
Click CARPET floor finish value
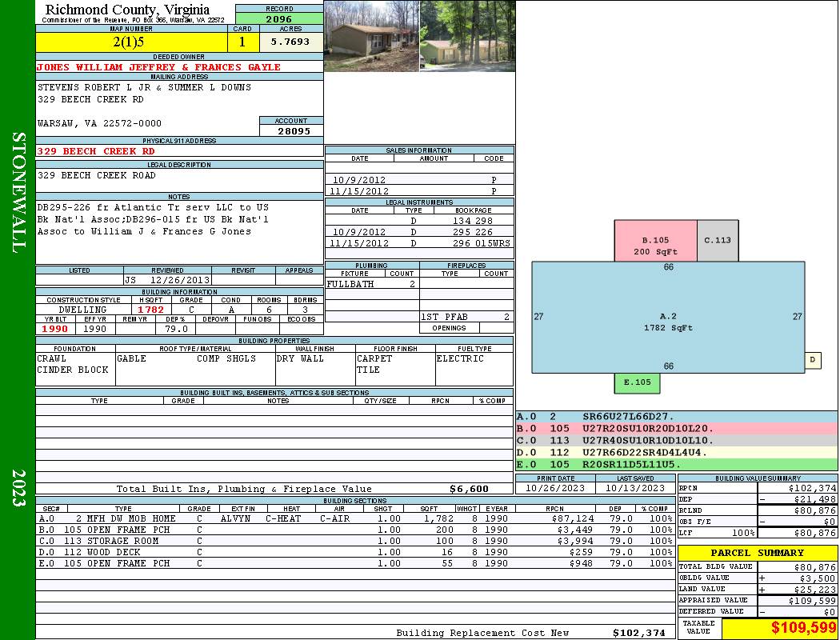tap(374, 358)
